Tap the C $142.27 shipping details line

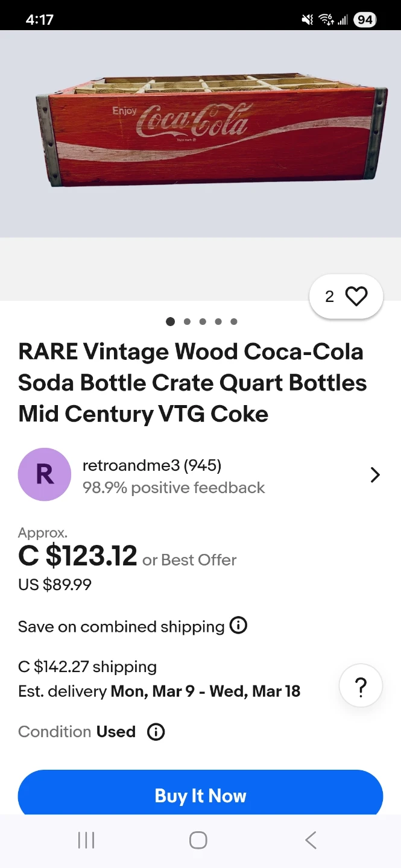pos(87,667)
